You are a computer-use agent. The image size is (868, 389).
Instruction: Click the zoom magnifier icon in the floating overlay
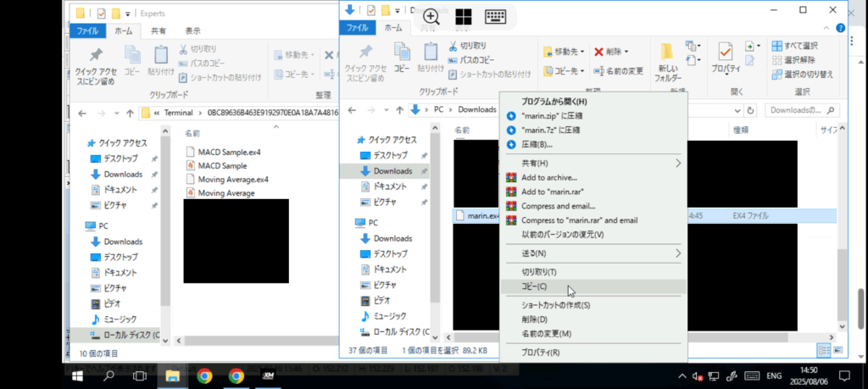tap(431, 16)
